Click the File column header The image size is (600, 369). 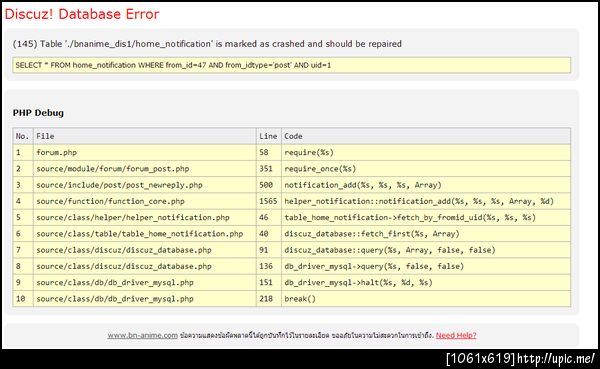(x=145, y=136)
